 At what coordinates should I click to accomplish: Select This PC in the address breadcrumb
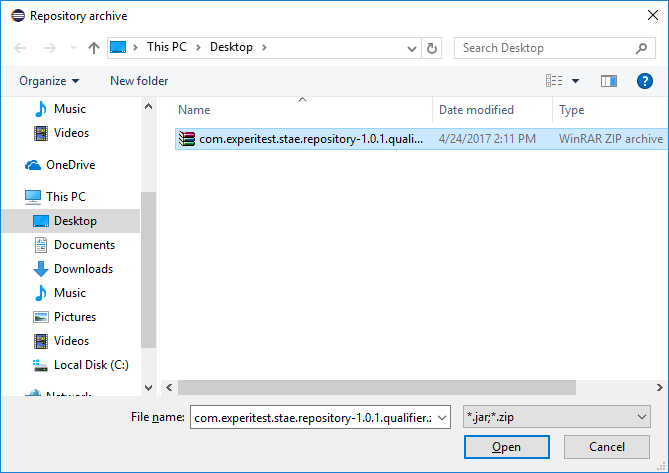(x=167, y=47)
